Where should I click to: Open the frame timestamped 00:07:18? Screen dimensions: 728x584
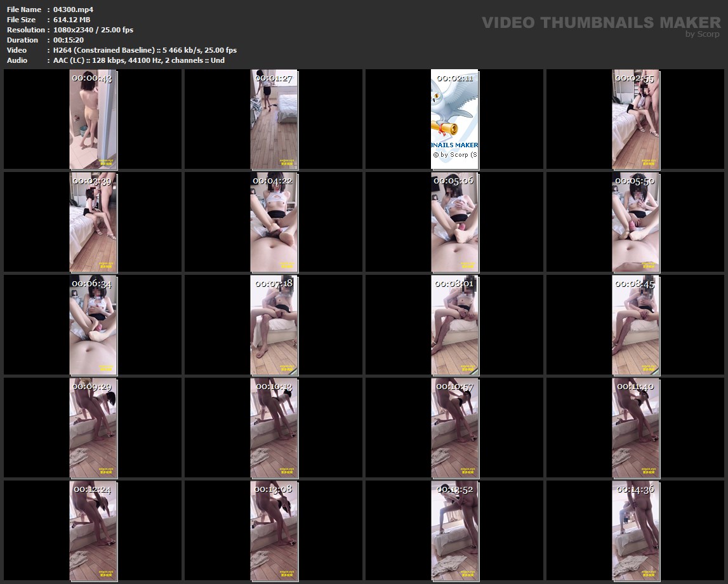coord(274,325)
